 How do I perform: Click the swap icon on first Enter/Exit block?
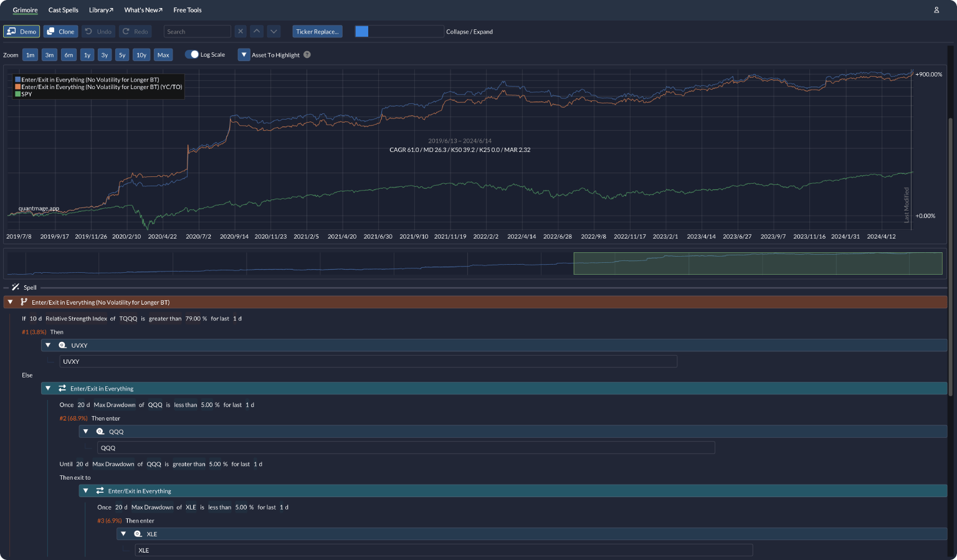click(x=62, y=388)
